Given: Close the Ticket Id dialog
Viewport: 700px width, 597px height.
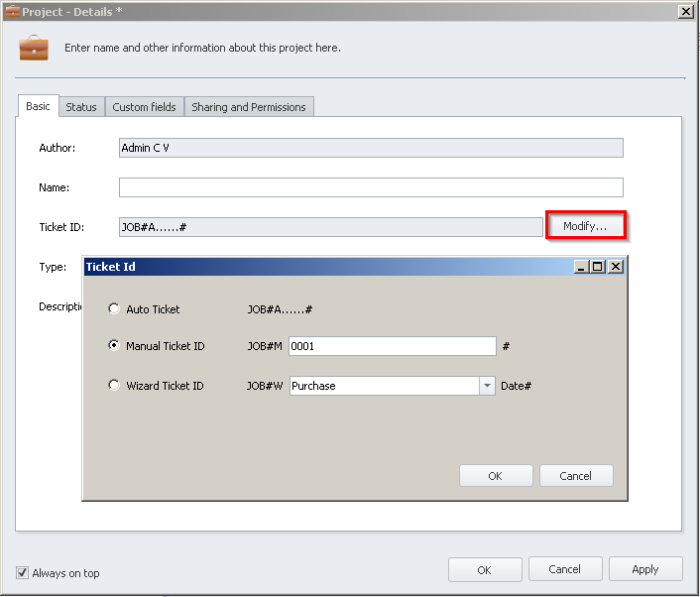Looking at the screenshot, I should coord(616,267).
